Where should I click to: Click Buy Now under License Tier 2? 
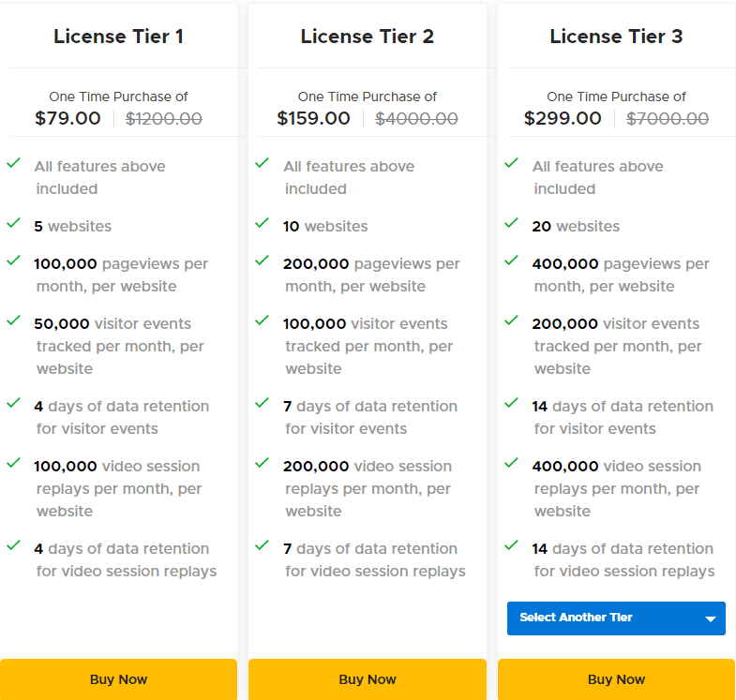click(x=367, y=679)
